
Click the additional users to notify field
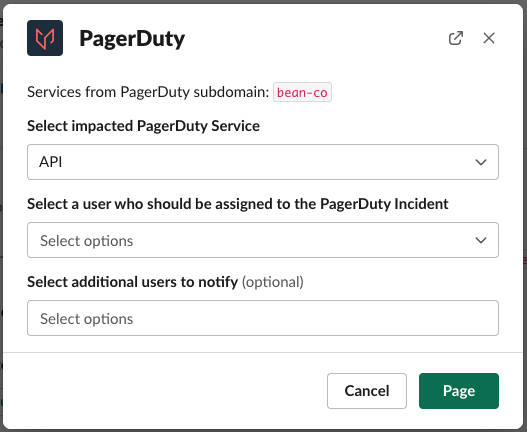pyautogui.click(x=263, y=318)
